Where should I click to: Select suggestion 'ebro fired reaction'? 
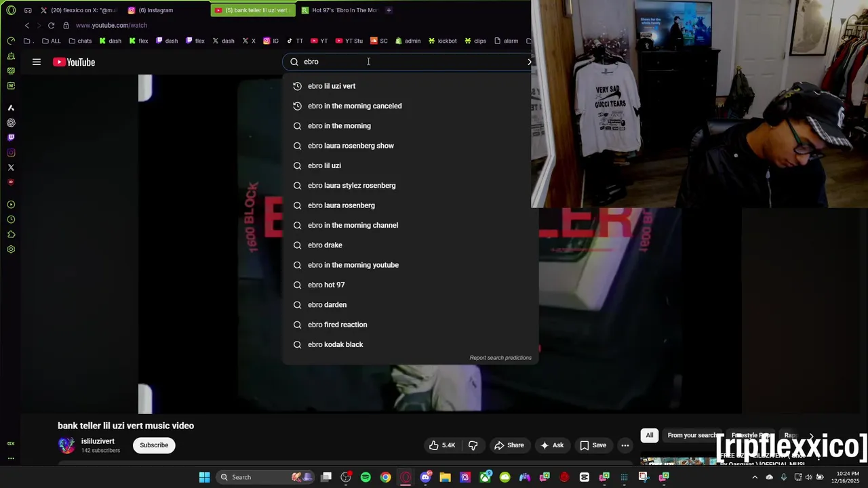pyautogui.click(x=410, y=325)
